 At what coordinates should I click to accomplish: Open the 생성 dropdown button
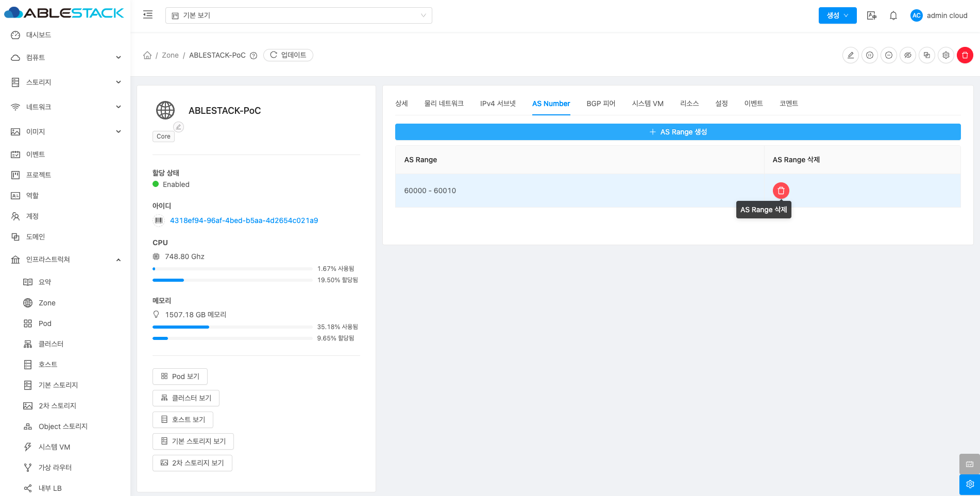837,15
